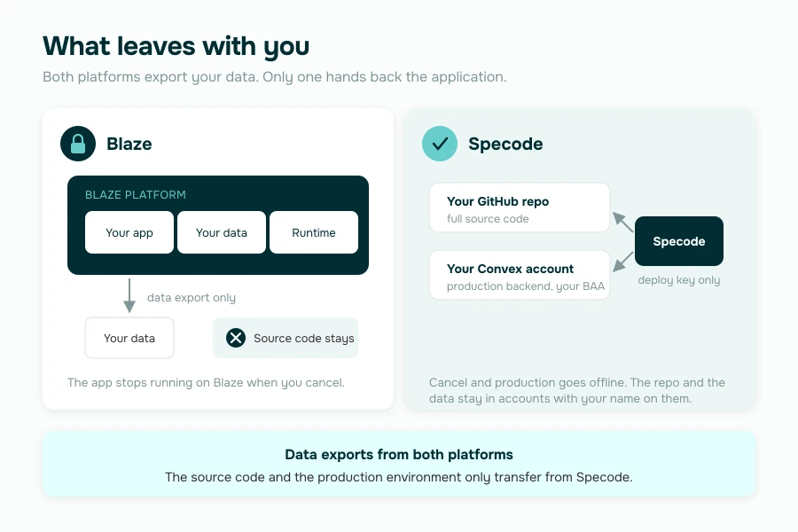The height and width of the screenshot is (532, 798).
Task: Click the Specode checkmark icon
Action: (x=440, y=144)
